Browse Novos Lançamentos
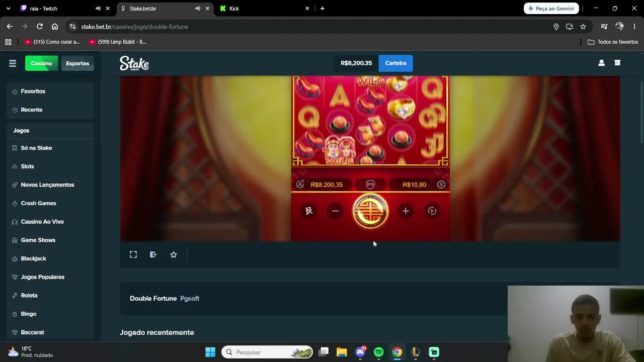 pos(50,185)
